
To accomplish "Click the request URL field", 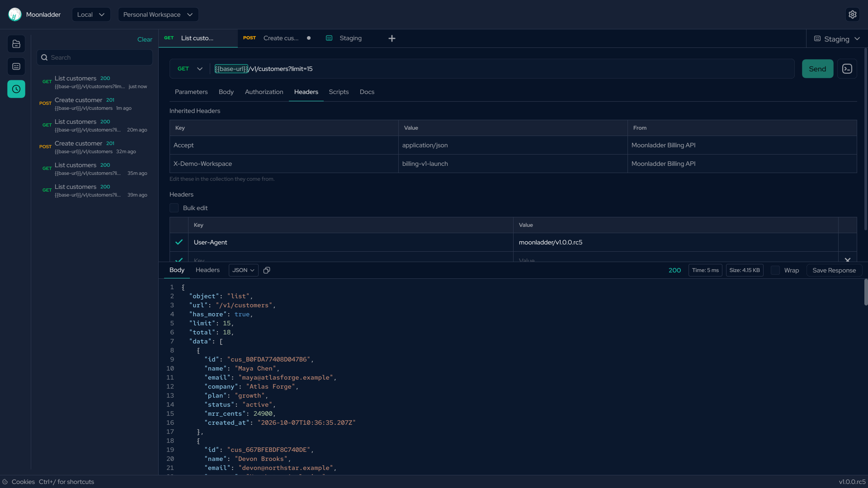I will click(502, 69).
